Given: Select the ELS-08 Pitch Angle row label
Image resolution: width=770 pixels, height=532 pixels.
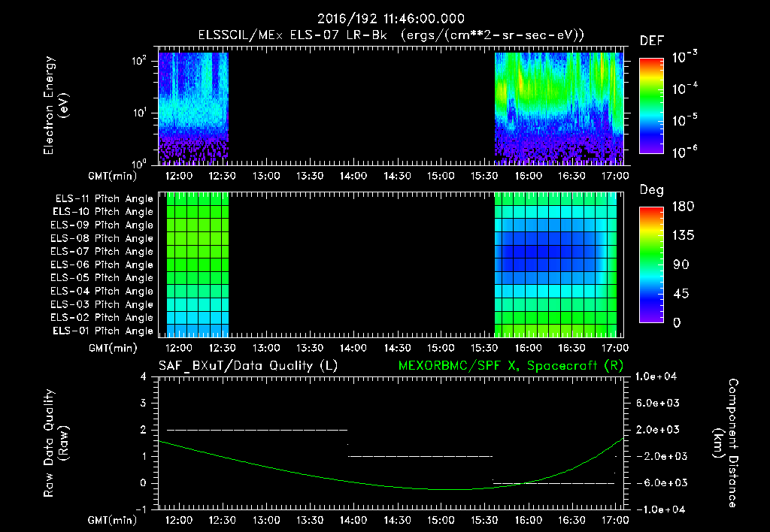Looking at the screenshot, I should point(102,238).
